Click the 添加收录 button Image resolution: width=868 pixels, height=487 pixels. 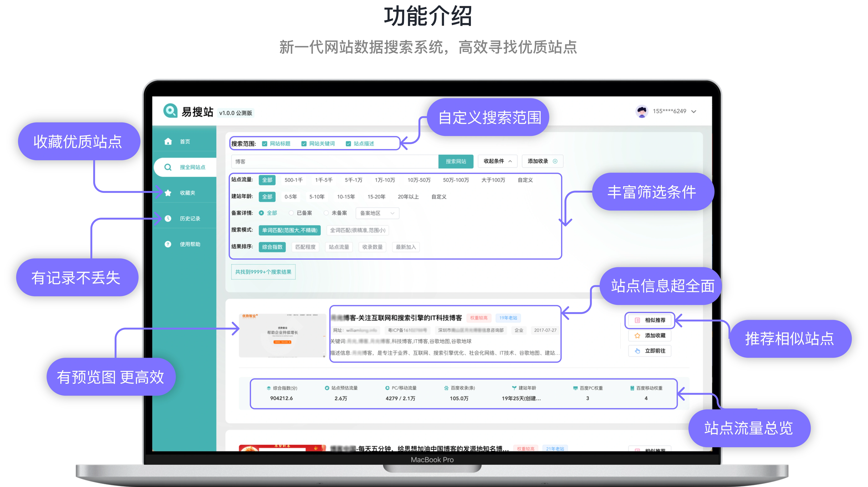coord(542,161)
